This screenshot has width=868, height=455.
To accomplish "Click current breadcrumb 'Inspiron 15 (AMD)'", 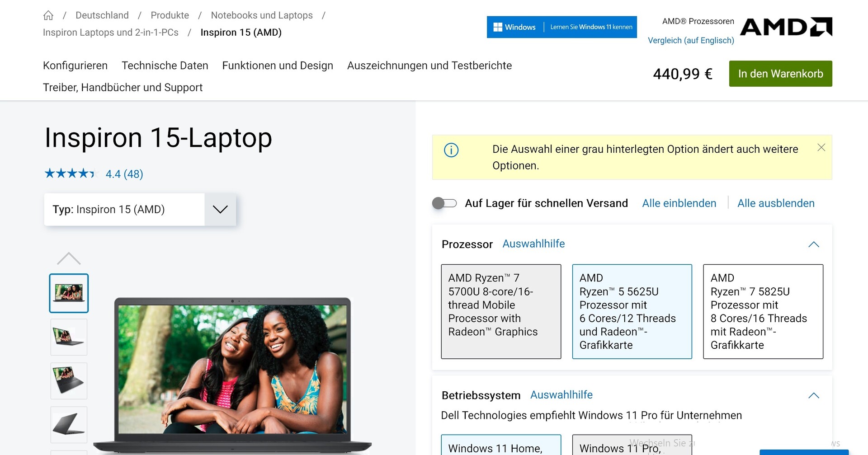I will [241, 33].
